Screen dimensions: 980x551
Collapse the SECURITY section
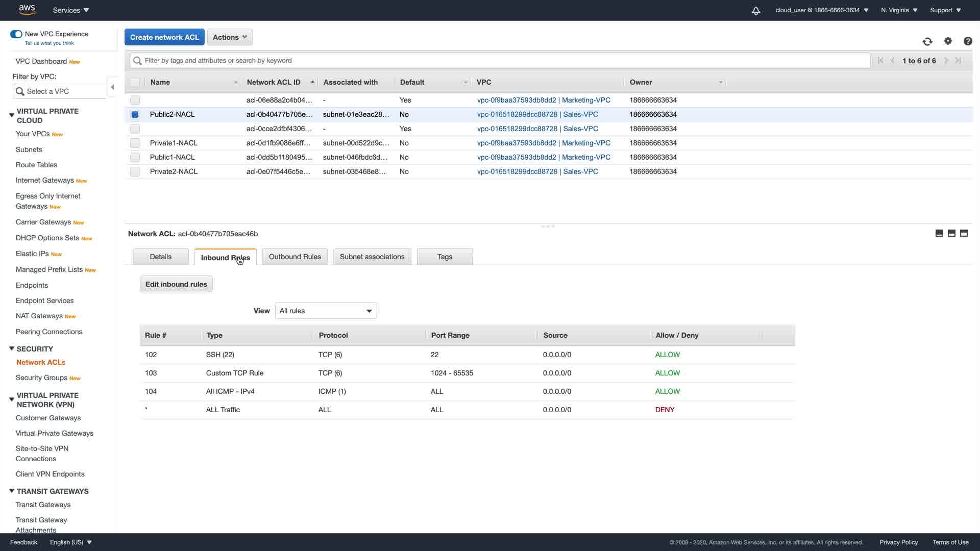click(x=12, y=349)
